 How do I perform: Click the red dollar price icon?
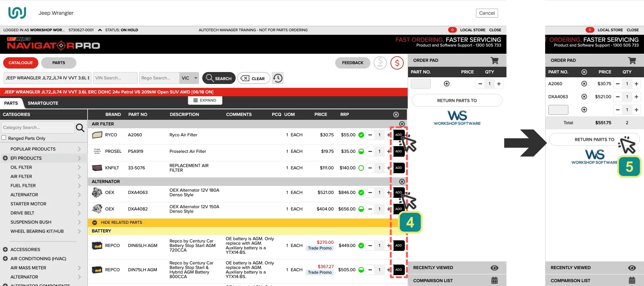397,63
